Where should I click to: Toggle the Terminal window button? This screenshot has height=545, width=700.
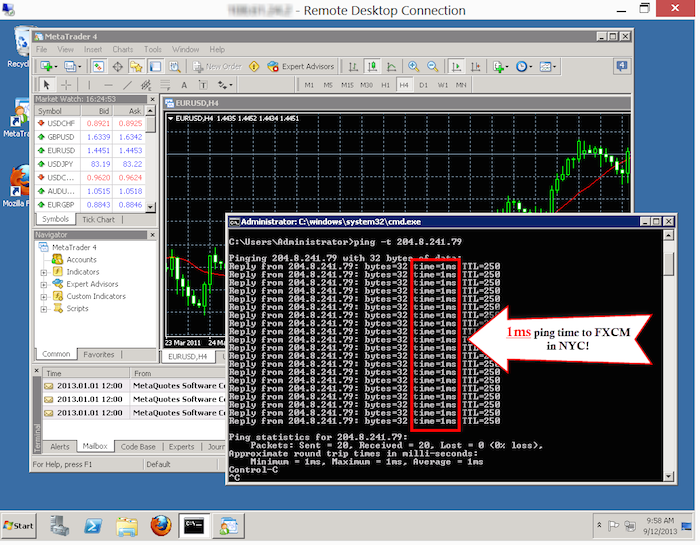[155, 67]
